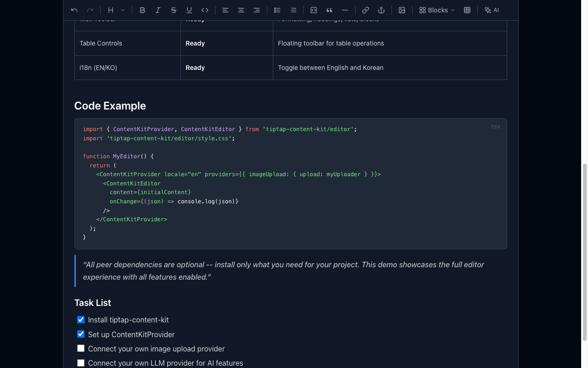Click the 'function MyEditor() {' code line
The image size is (588, 368).
point(119,156)
